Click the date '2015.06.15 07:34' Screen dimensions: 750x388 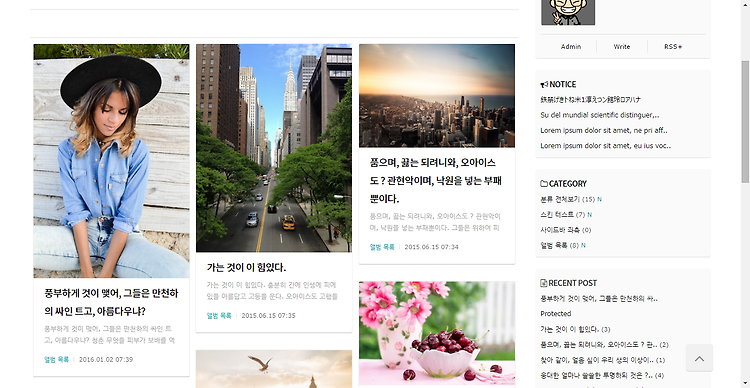coord(431,247)
